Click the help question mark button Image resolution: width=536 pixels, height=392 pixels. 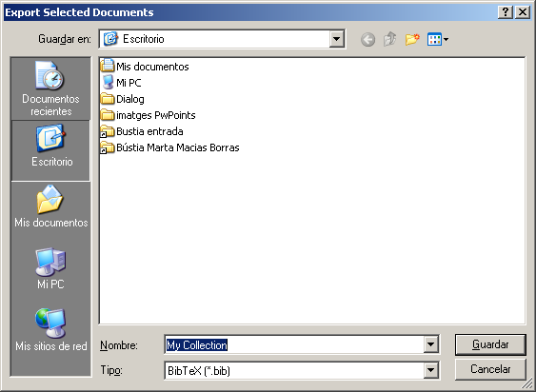tap(506, 12)
